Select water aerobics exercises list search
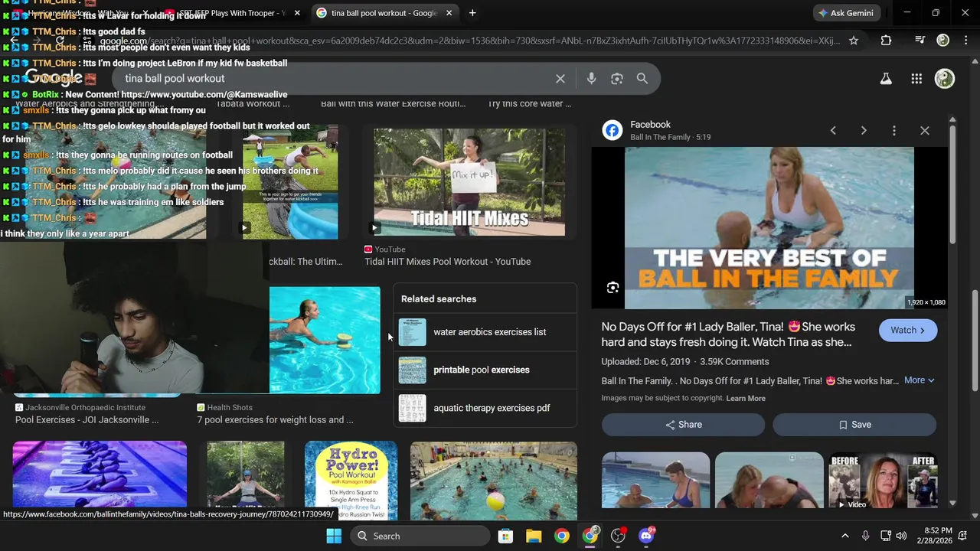Screen dimensions: 980x551 click(485, 332)
